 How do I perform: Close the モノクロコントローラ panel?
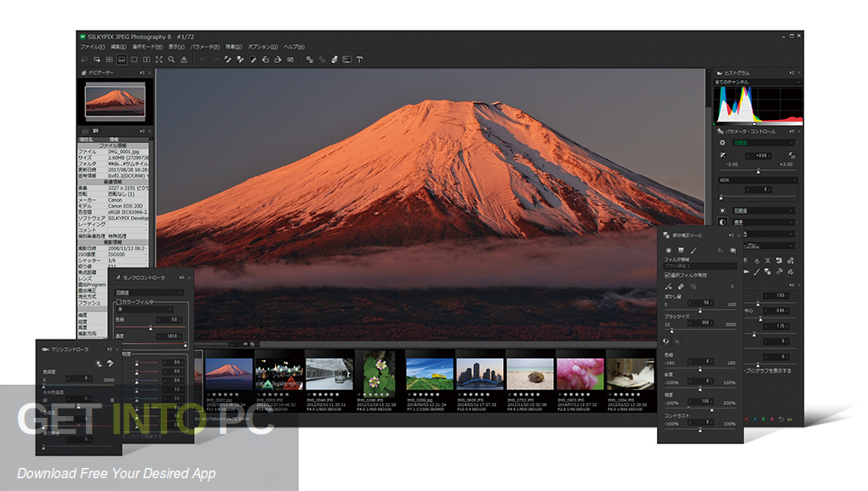coord(189,277)
